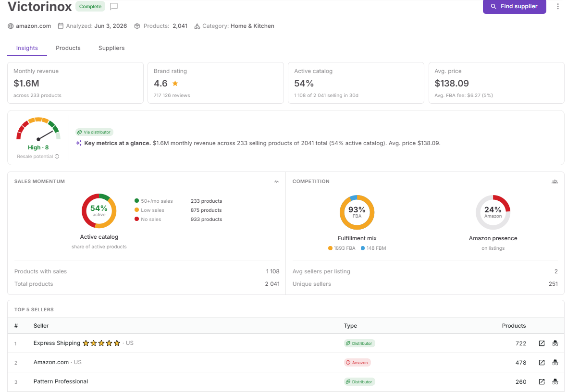The width and height of the screenshot is (567, 392).
Task: Click the 24% Amazon presence donut
Action: [493, 212]
